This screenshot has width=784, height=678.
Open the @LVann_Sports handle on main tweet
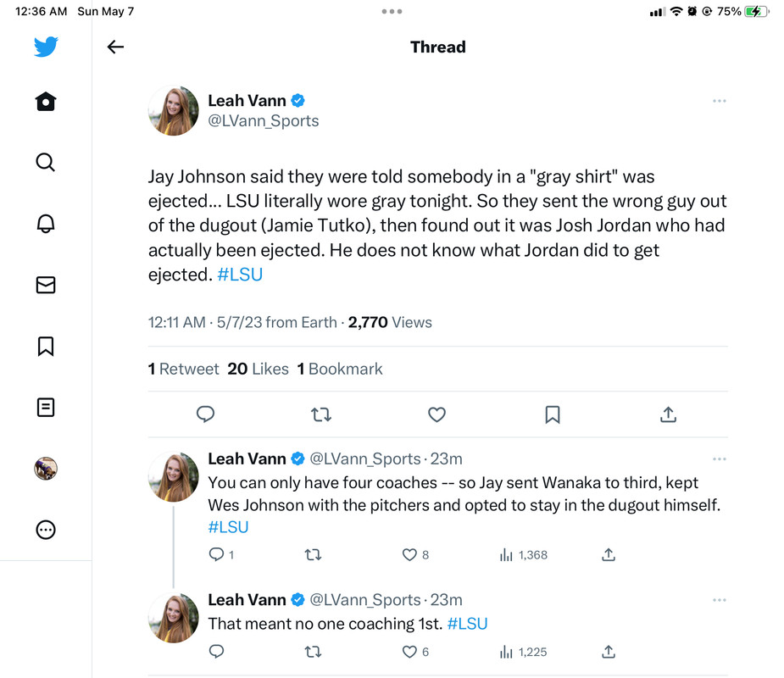pyautogui.click(x=264, y=121)
